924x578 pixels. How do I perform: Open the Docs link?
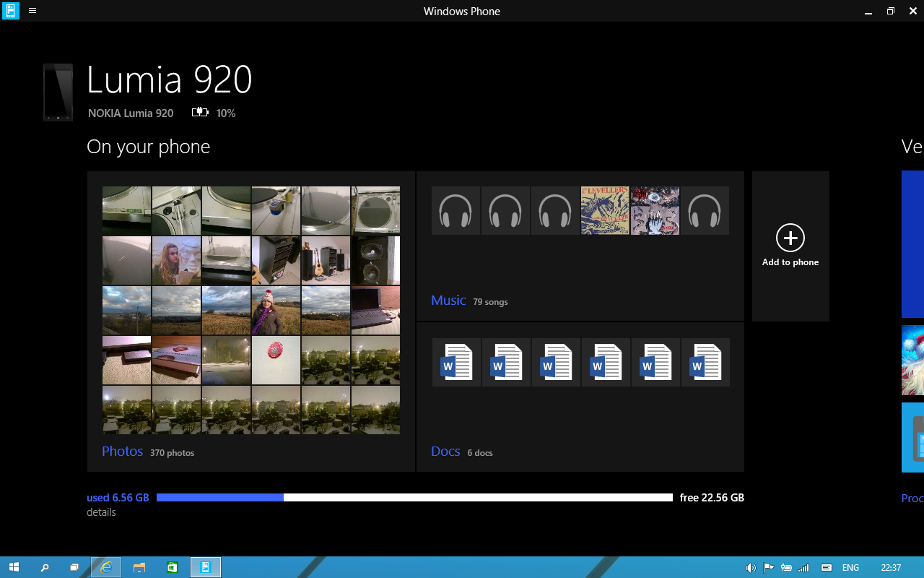tap(445, 451)
